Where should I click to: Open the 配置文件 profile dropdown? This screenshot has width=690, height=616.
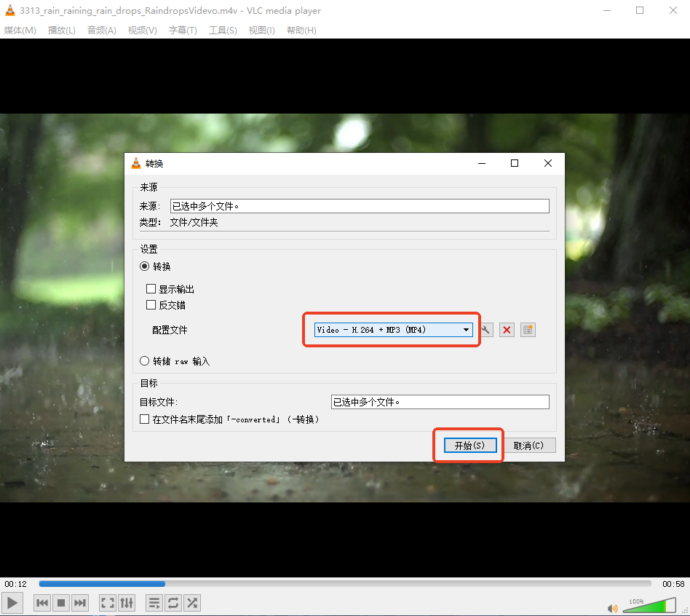tap(466, 329)
